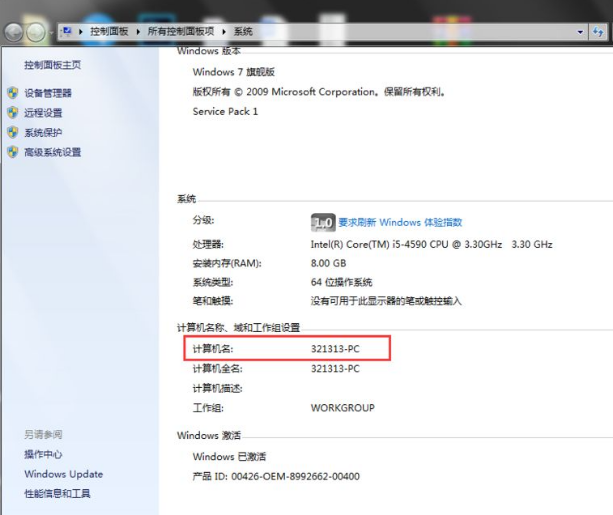The image size is (613, 515).
Task: Select Windows 已激活 text
Action: (x=229, y=457)
